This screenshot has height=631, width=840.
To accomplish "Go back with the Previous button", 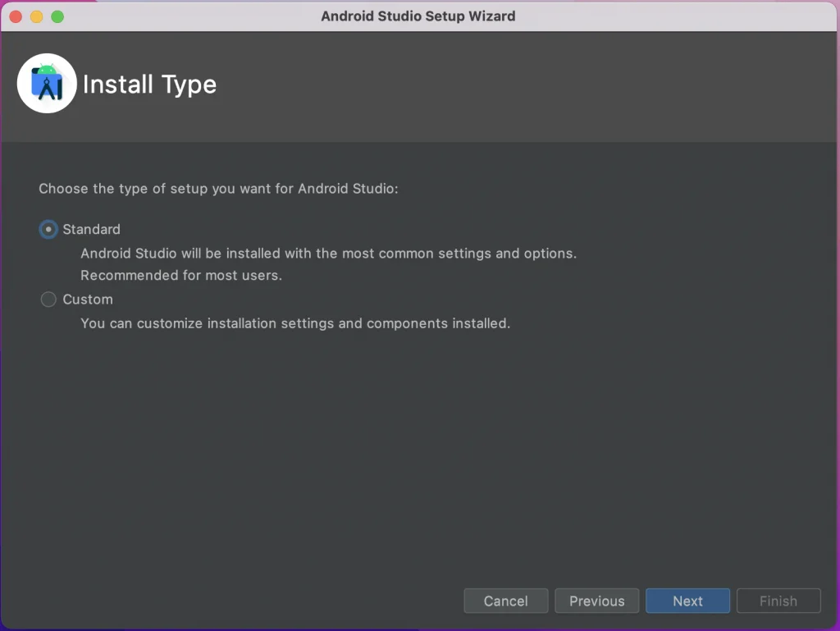I will [x=597, y=601].
